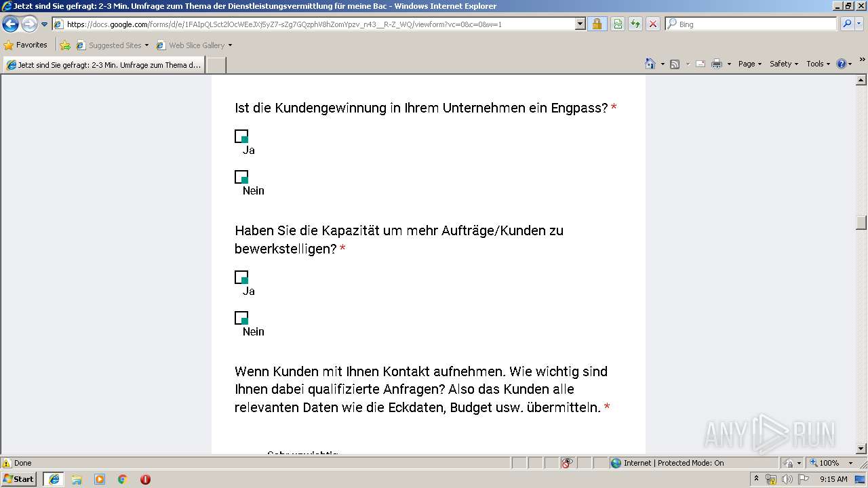Check 'Nein' for Kundengewinnung Engpass question
Viewport: 868px width, 488px height.
tap(241, 177)
